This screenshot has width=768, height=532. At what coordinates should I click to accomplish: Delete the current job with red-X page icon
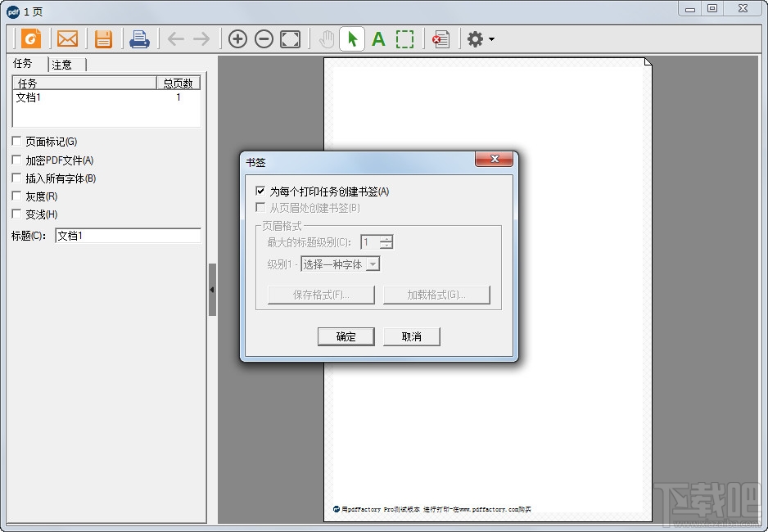click(x=441, y=38)
